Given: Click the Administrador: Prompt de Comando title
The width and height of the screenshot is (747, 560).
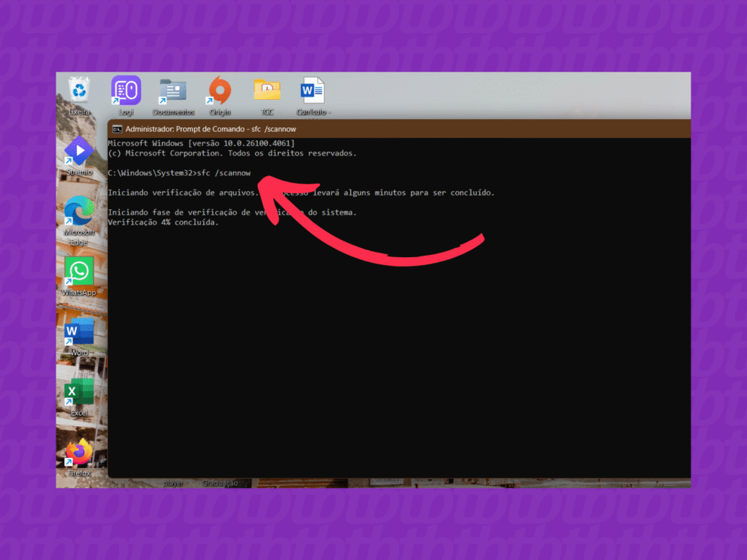Looking at the screenshot, I should pos(211,129).
